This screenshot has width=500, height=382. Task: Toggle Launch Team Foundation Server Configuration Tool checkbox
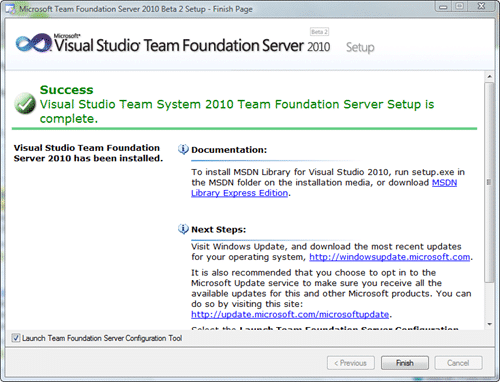(16, 338)
